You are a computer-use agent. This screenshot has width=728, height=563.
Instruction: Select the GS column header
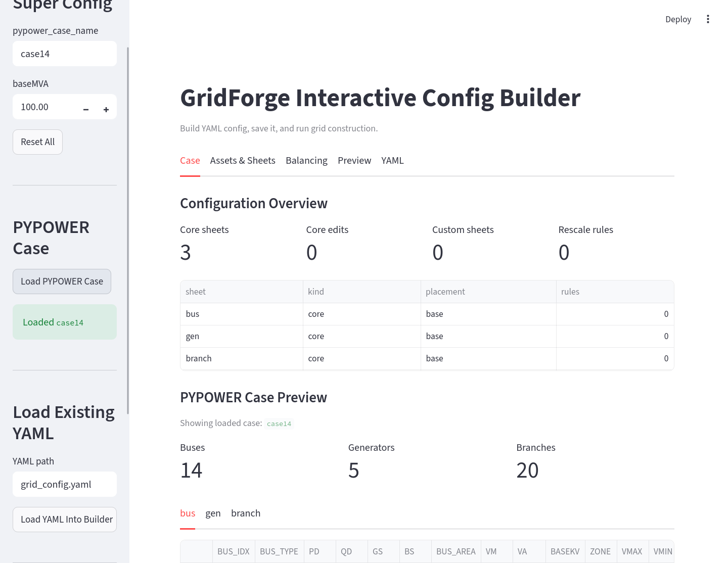tap(383, 551)
